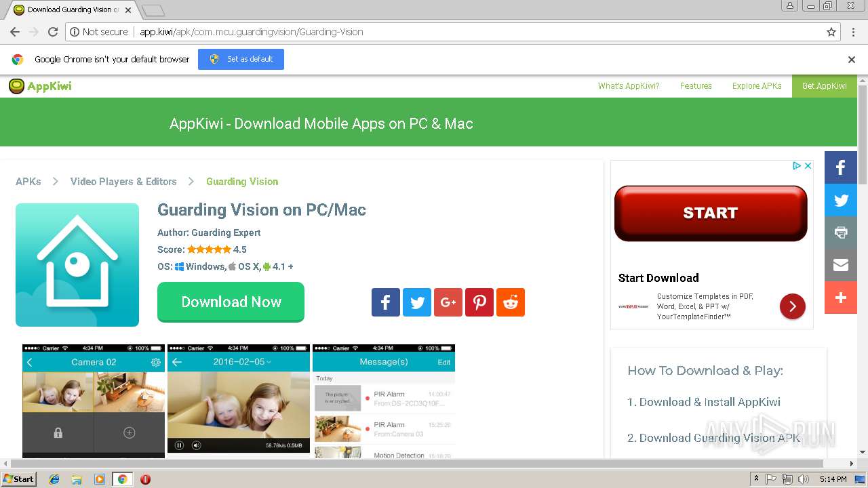Click the sidebar plus more-sharing icon
868x488 pixels.
point(841,298)
